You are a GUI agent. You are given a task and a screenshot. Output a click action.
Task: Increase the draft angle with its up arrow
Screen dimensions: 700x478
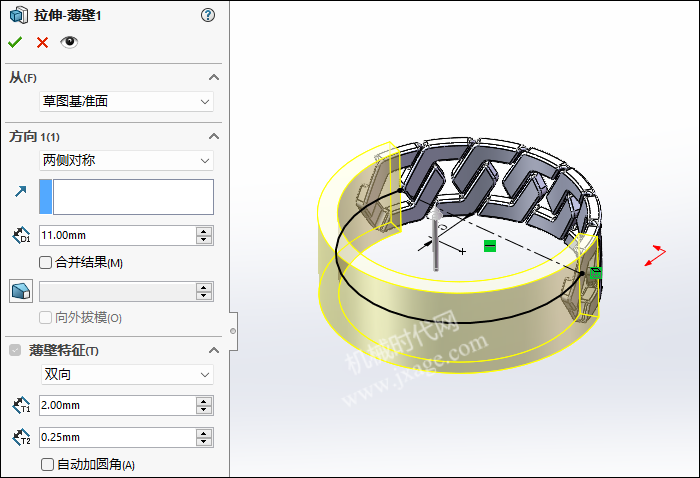[204, 287]
